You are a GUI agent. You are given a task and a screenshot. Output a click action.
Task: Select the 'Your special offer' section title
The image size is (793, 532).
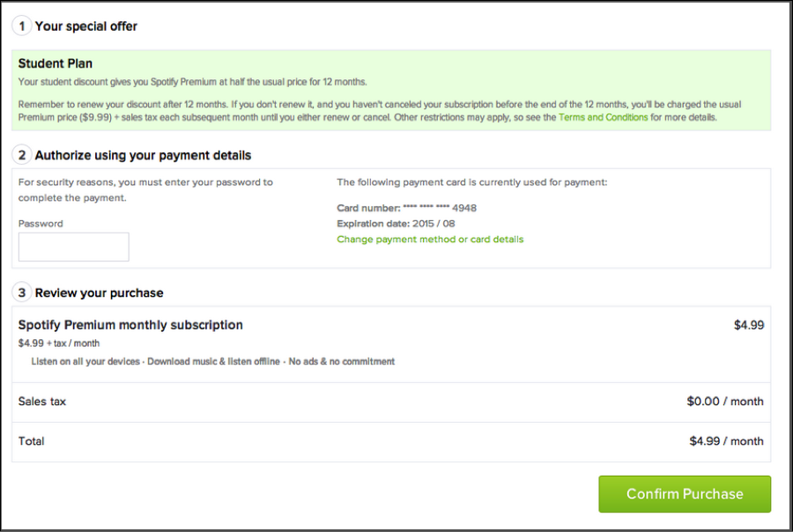(86, 26)
